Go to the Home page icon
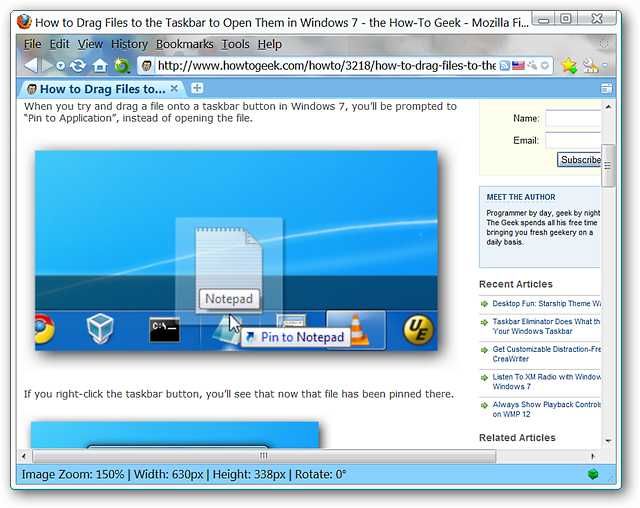Image resolution: width=640 pixels, height=508 pixels. pyautogui.click(x=100, y=65)
